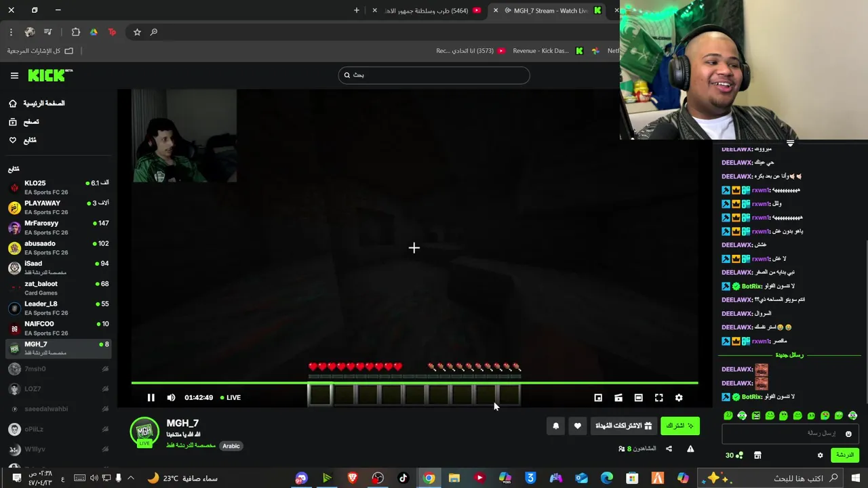Click the green stream progress bar
868x488 pixels.
(414, 383)
